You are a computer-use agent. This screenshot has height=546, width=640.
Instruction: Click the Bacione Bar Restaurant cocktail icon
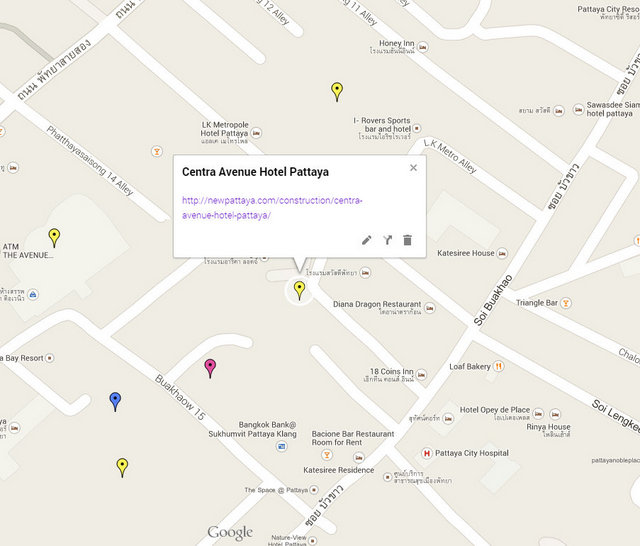(x=326, y=454)
